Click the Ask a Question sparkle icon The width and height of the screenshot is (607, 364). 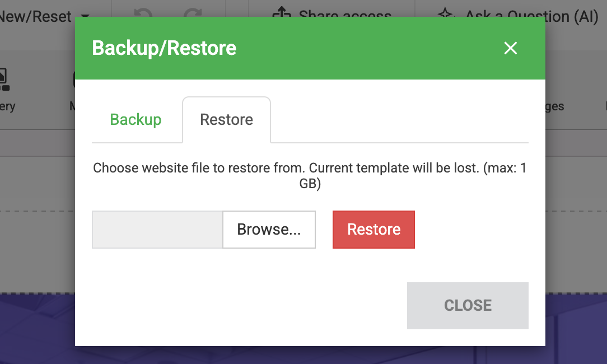(x=445, y=13)
